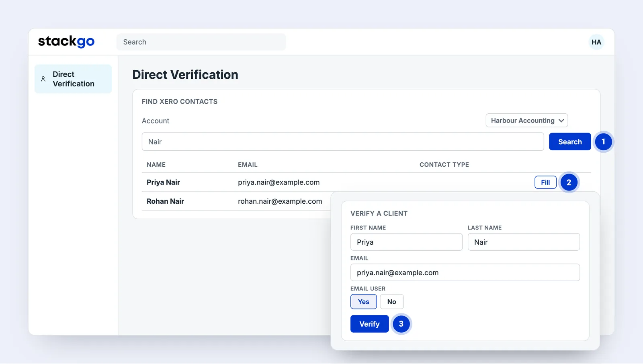Viewport: 643px width, 364px height.
Task: Select the Rohan Nair name cell
Action: click(165, 201)
